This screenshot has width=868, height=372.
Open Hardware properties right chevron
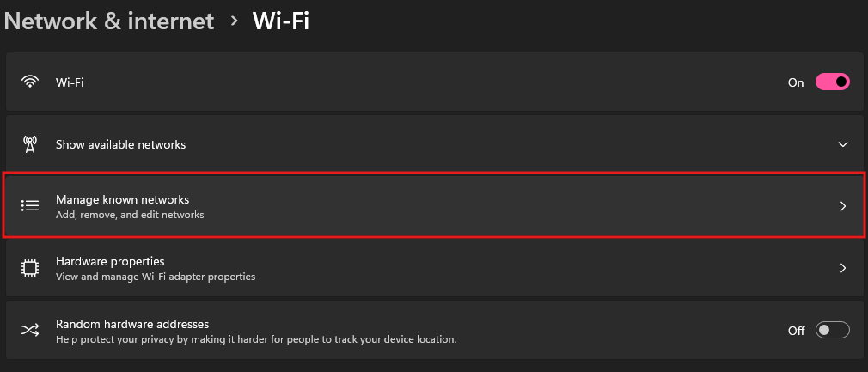(x=843, y=268)
